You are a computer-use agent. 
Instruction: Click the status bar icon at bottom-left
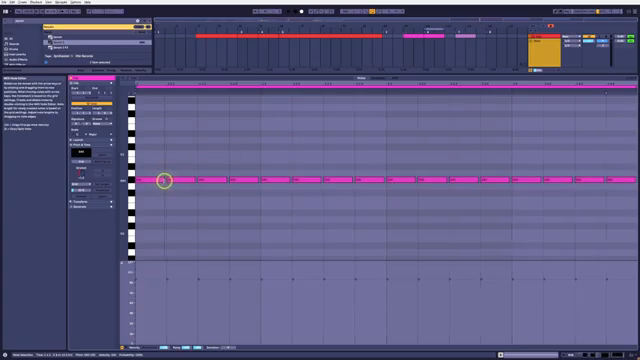[x=5, y=355]
